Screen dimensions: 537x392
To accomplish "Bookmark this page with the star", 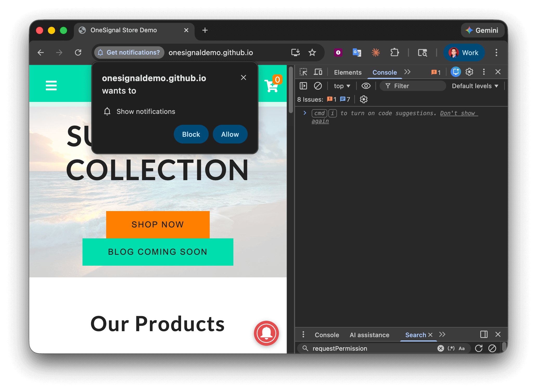I will [312, 53].
